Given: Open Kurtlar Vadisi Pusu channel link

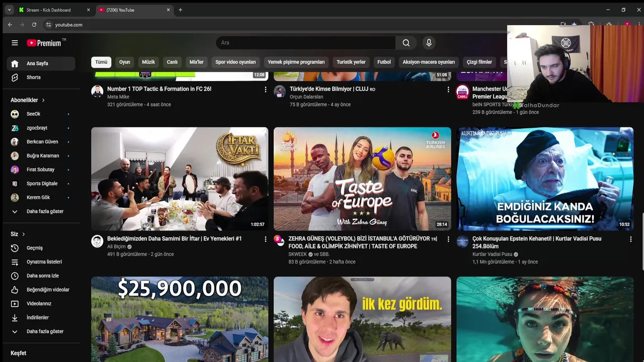Looking at the screenshot, I should [492, 254].
